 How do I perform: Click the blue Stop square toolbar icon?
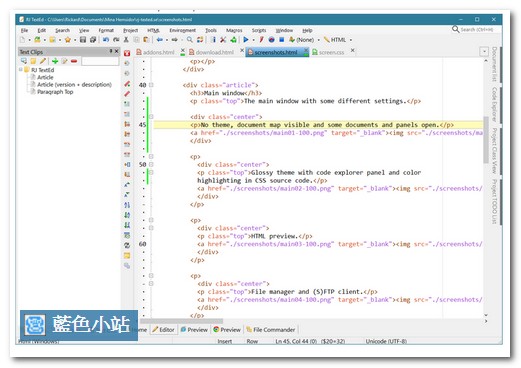pyautogui.click(x=282, y=40)
